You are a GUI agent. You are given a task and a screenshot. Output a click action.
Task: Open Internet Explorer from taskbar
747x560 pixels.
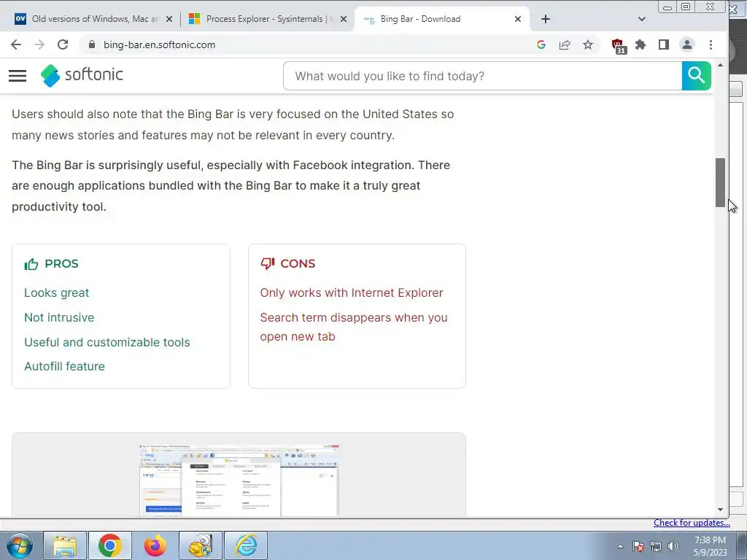click(x=246, y=545)
